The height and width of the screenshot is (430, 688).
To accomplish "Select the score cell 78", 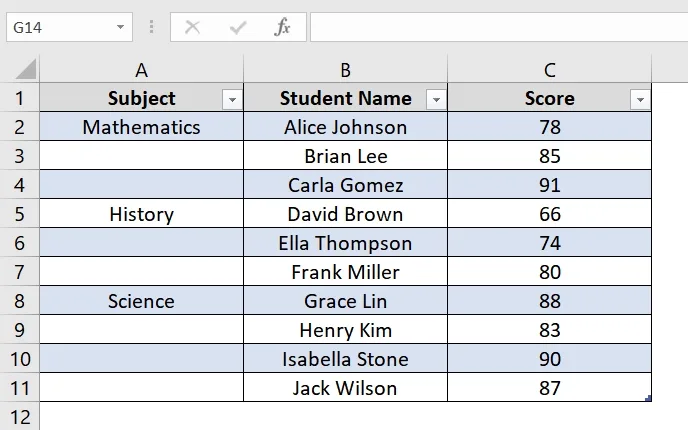I will tap(549, 126).
